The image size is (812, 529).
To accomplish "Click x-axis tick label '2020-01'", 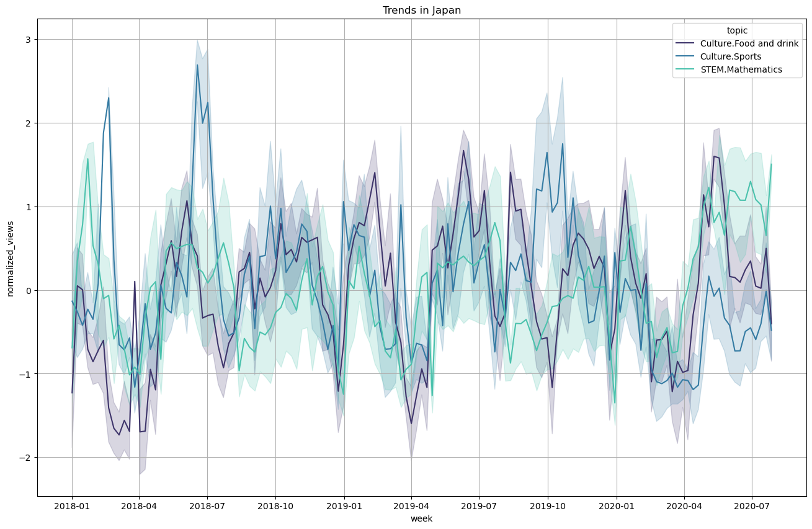I will pyautogui.click(x=617, y=506).
